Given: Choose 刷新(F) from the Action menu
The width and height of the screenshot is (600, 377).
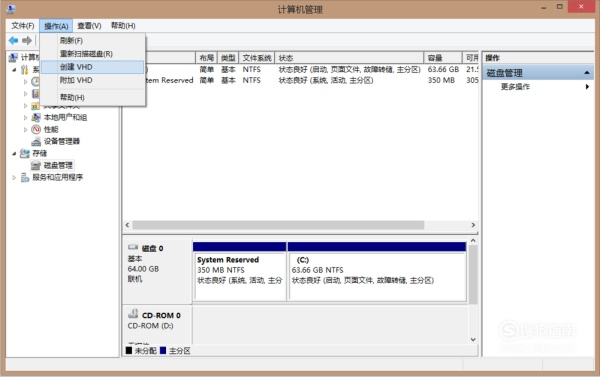Looking at the screenshot, I should click(92, 40).
